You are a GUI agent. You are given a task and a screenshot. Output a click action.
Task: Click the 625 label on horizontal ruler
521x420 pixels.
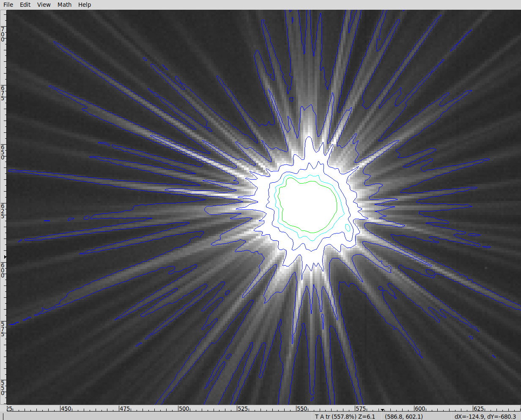click(x=478, y=409)
